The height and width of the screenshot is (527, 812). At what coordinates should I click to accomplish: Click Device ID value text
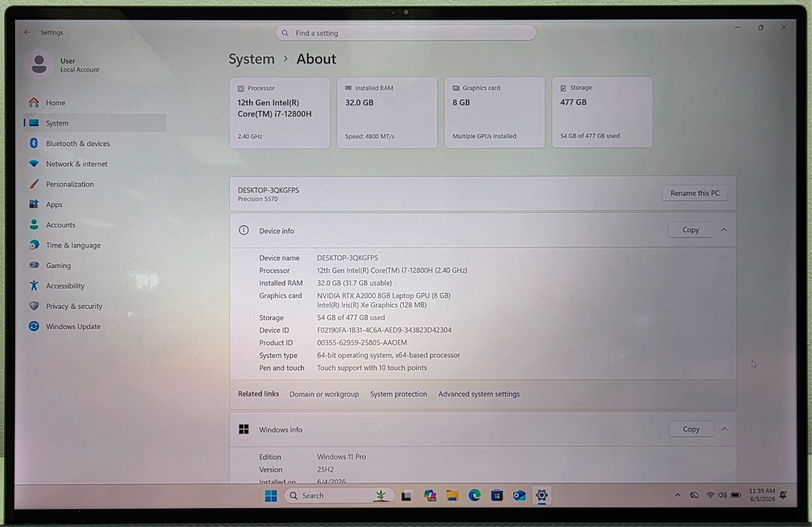384,330
